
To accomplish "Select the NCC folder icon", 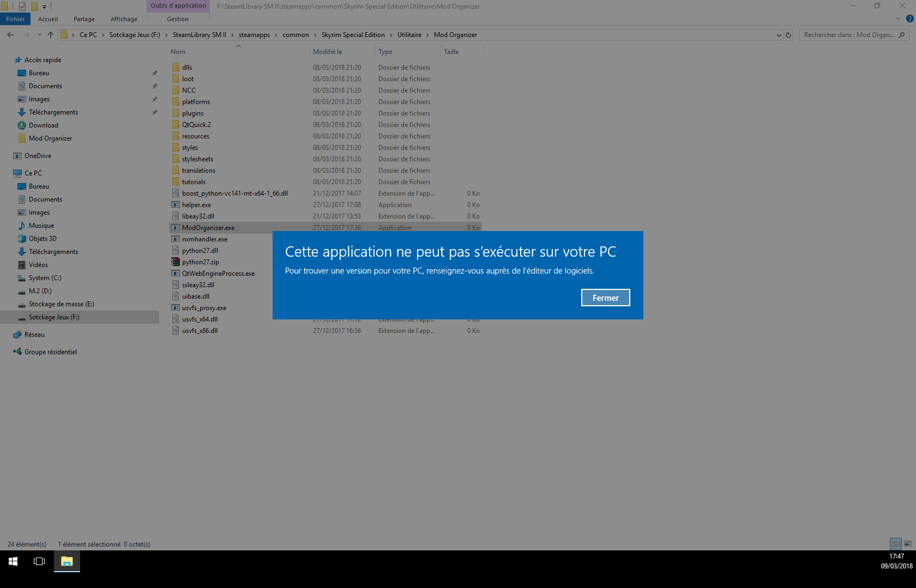I will coord(176,90).
